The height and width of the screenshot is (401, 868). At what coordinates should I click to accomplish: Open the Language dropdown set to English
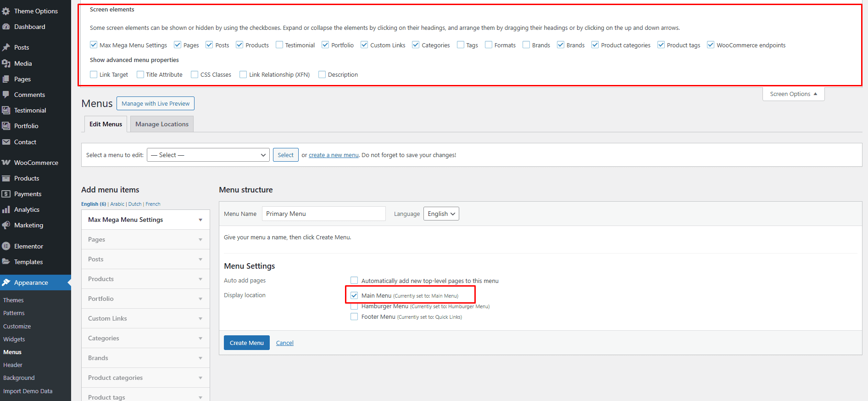[x=441, y=214]
